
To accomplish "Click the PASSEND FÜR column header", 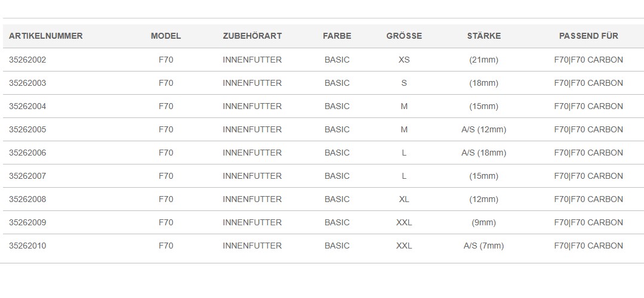I will click(588, 36).
